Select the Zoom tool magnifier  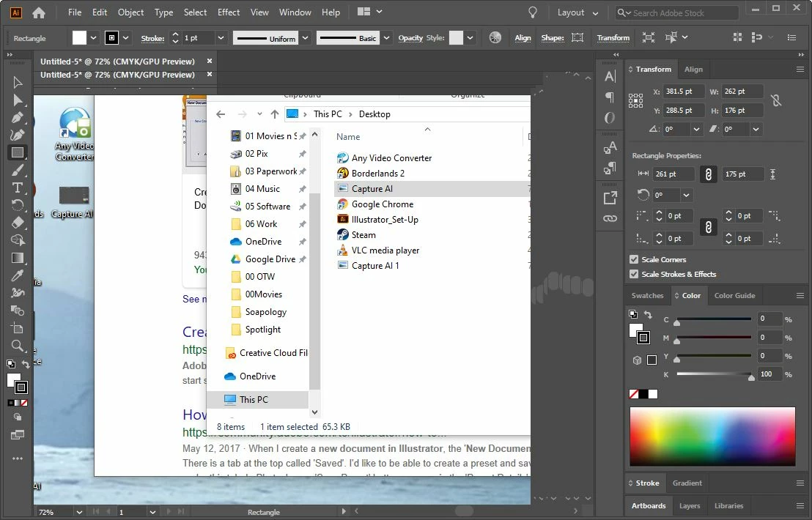[17, 346]
